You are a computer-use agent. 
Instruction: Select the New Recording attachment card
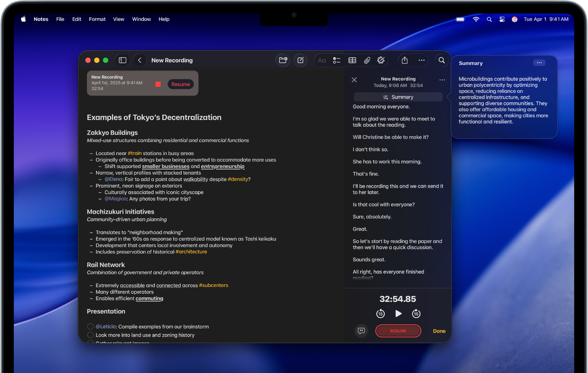[143, 83]
